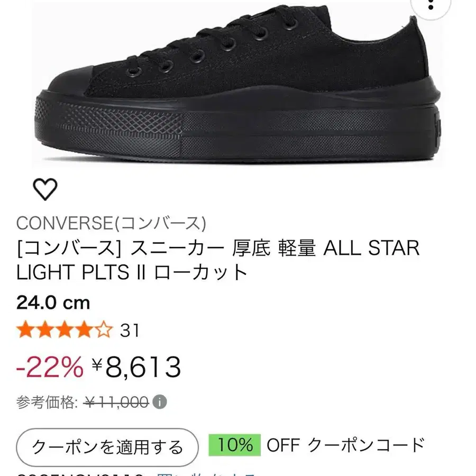The width and height of the screenshot is (476, 476).
Task: Click the クーポンを適用する coupon button
Action: [x=108, y=447]
